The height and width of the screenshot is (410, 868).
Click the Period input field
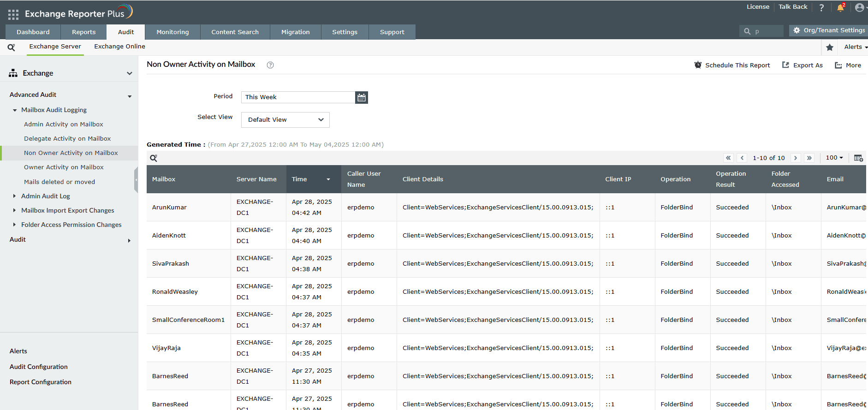pyautogui.click(x=298, y=97)
